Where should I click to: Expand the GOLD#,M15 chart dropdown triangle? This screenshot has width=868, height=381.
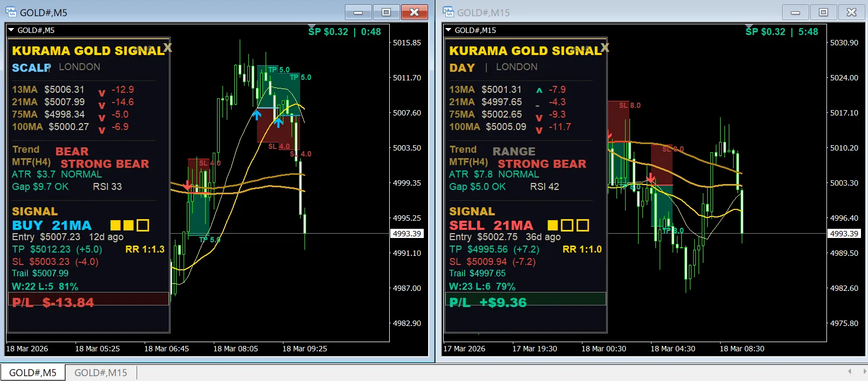point(448,30)
